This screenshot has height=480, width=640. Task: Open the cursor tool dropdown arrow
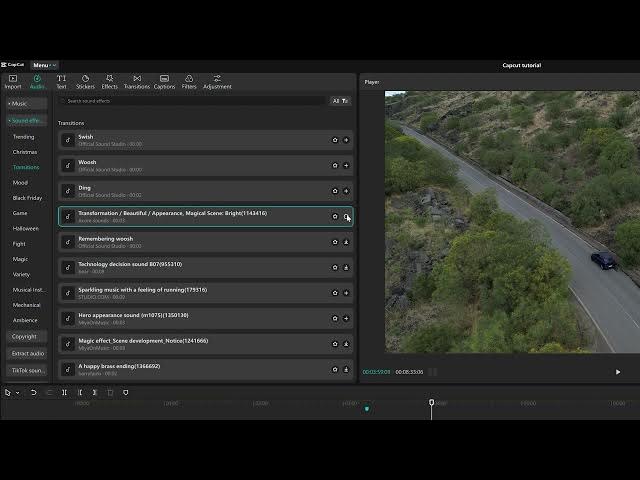pos(18,393)
